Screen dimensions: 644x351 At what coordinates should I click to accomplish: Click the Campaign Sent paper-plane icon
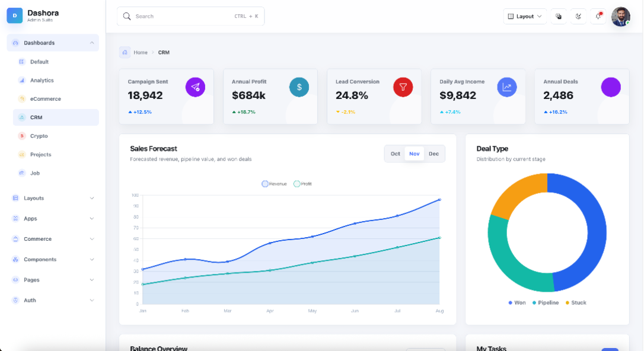coord(196,87)
